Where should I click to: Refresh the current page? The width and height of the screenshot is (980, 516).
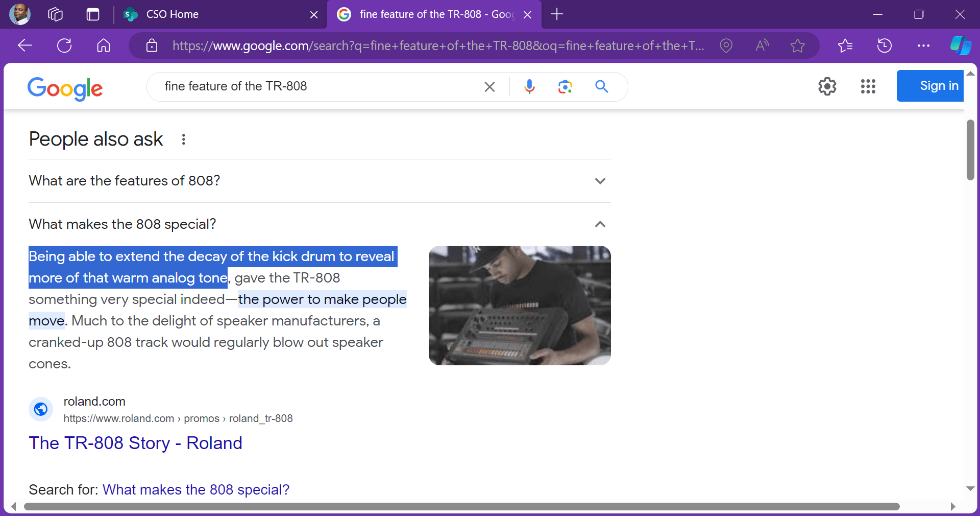click(64, 45)
